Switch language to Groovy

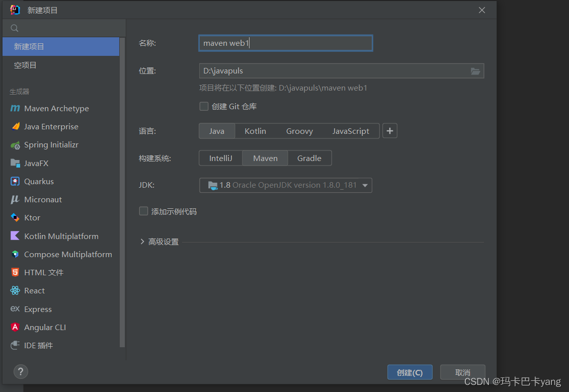[299, 131]
